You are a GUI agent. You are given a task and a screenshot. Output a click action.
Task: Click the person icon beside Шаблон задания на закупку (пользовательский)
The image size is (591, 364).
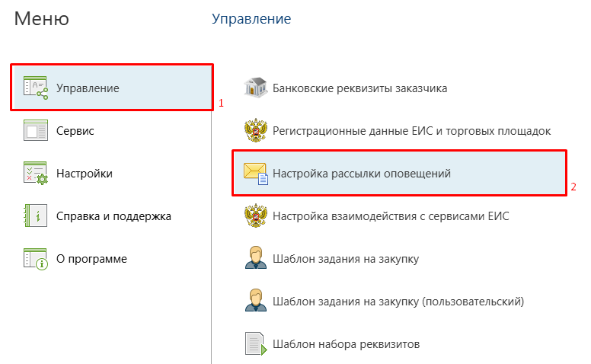coord(254,302)
